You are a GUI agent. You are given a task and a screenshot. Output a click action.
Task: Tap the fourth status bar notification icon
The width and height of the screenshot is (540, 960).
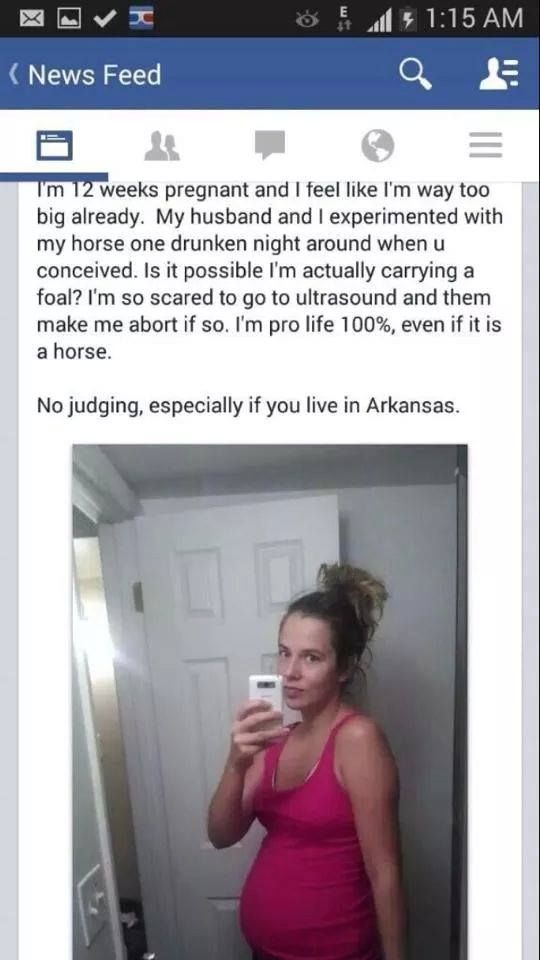point(140,19)
